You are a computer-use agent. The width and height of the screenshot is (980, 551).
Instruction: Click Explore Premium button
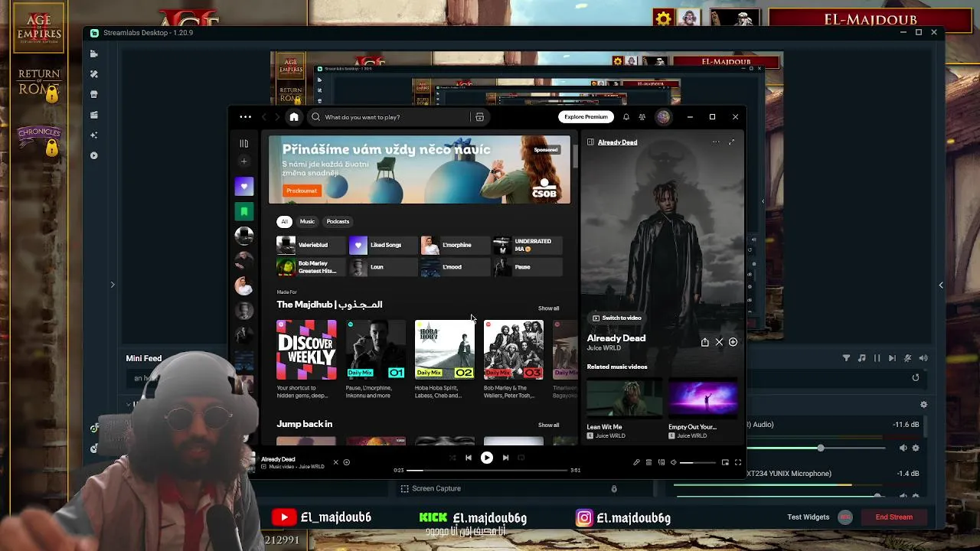click(586, 117)
